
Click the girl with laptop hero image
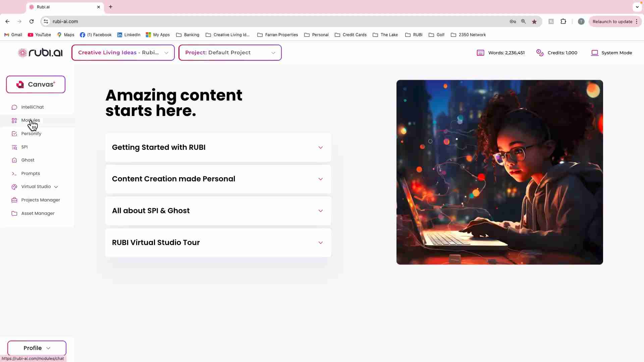pyautogui.click(x=499, y=172)
